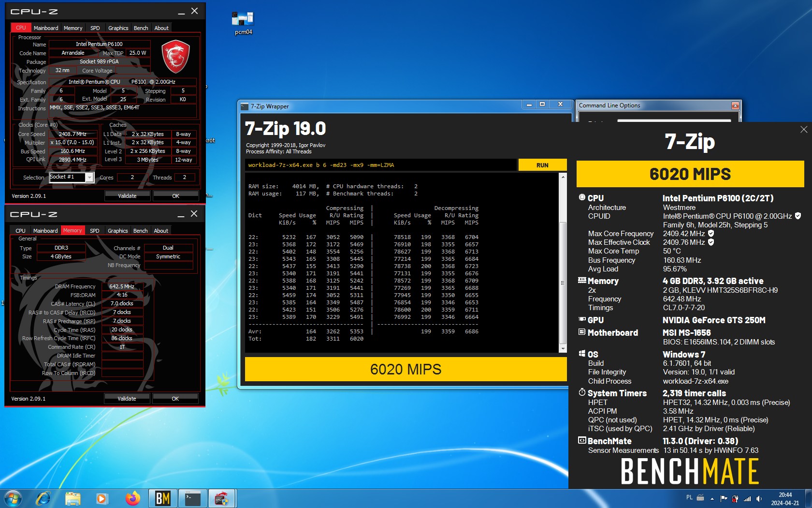Open the About tab in upper CPU-Z
This screenshot has width=812, height=508.
(x=161, y=28)
